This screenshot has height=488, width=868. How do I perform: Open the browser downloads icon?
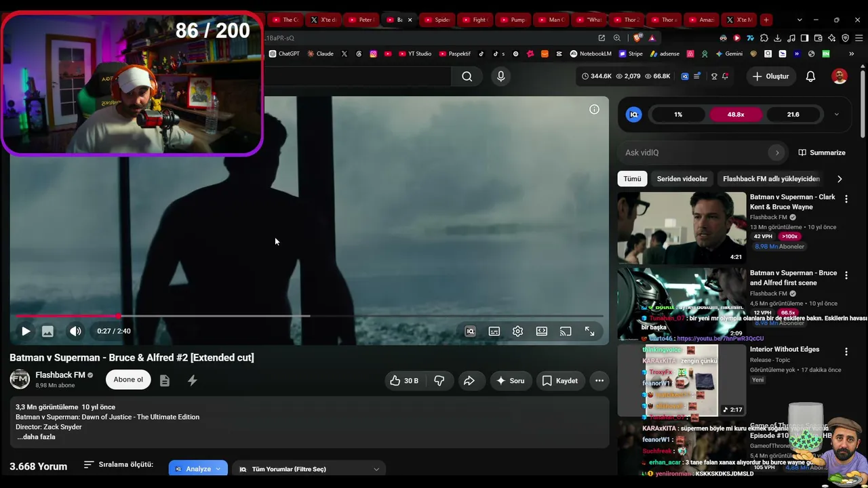(x=778, y=38)
